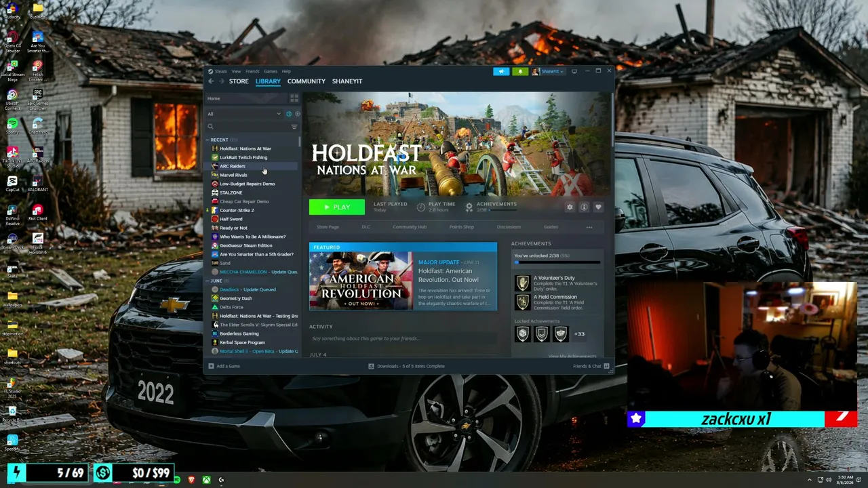Click the Brave browser taskbar icon
The image size is (868, 488).
[x=191, y=480]
